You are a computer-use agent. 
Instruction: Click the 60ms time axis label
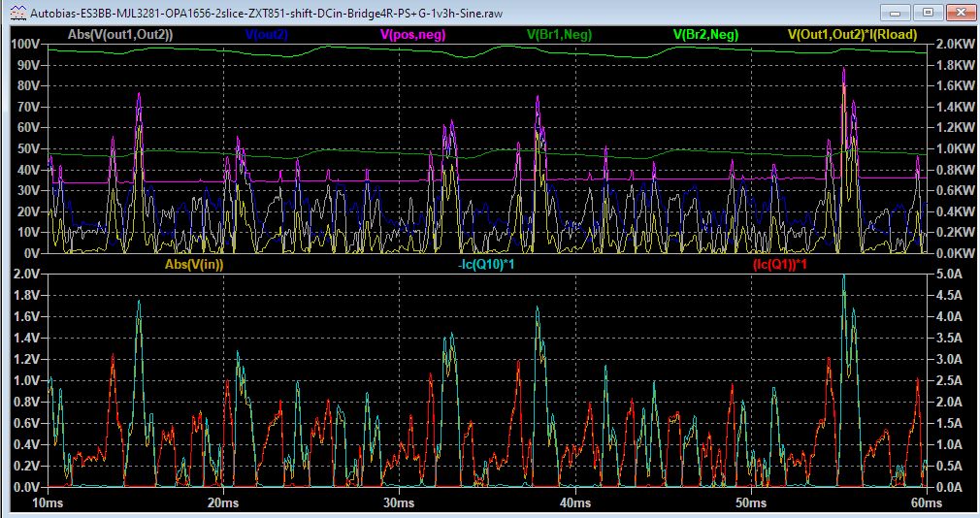927,503
